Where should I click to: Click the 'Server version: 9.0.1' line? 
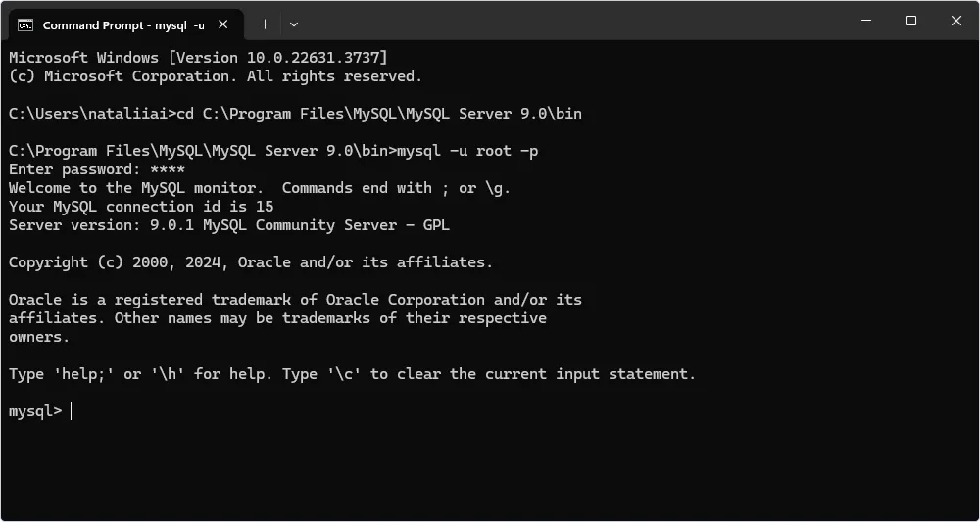coord(229,225)
